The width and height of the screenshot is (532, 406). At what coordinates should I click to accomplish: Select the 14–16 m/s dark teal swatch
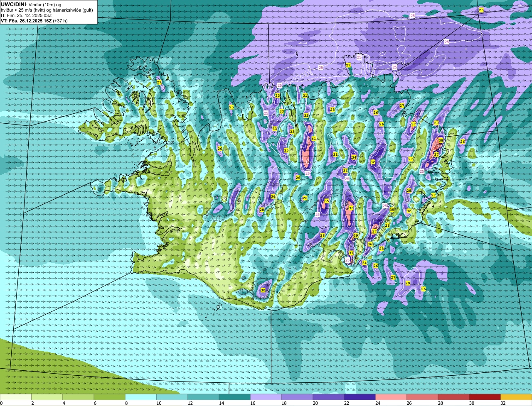235,397
